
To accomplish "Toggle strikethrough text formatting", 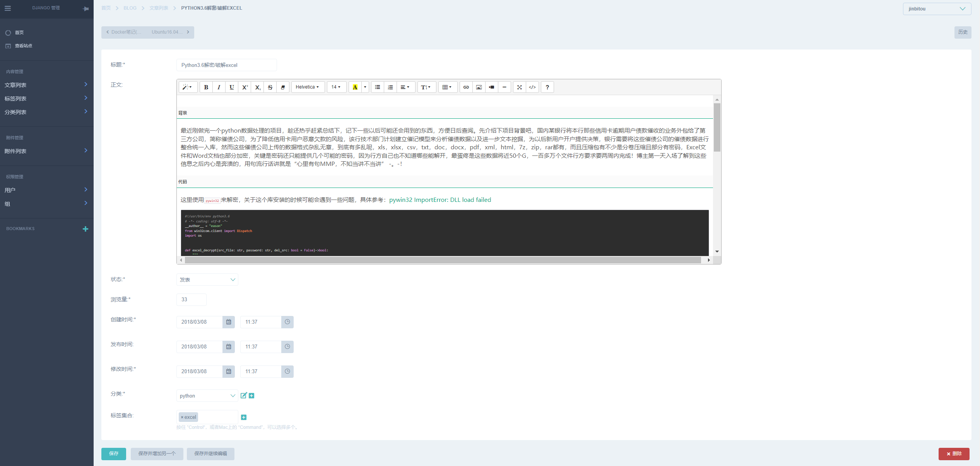I will pos(270,87).
